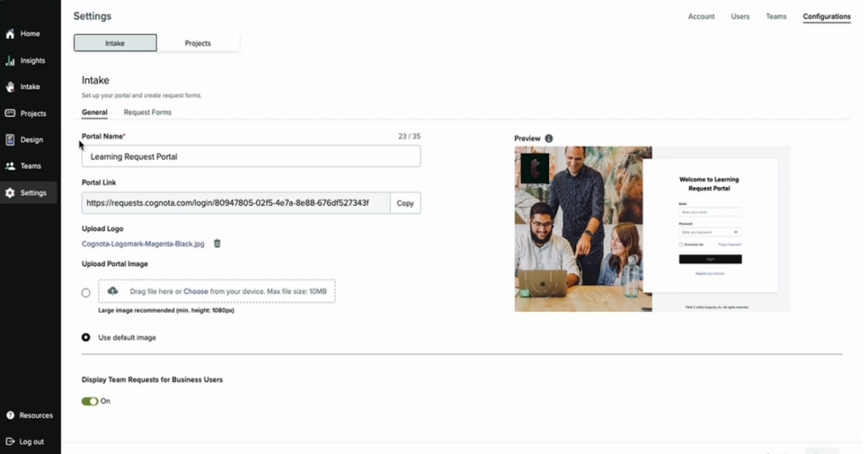Click the Design icon in sidebar

tap(10, 140)
